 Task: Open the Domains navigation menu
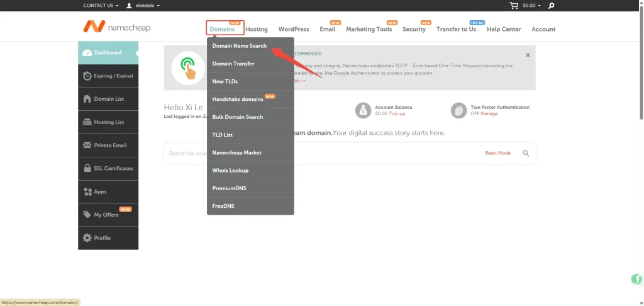[222, 29]
